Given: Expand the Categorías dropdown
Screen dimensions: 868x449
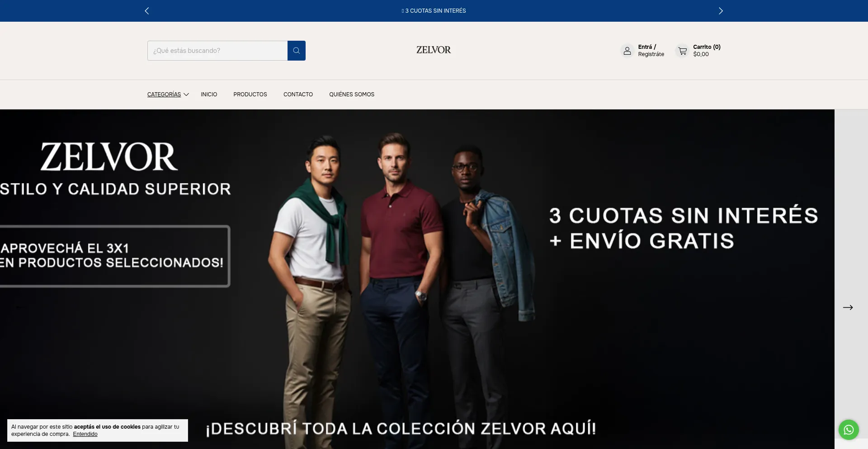Looking at the screenshot, I should (x=164, y=95).
